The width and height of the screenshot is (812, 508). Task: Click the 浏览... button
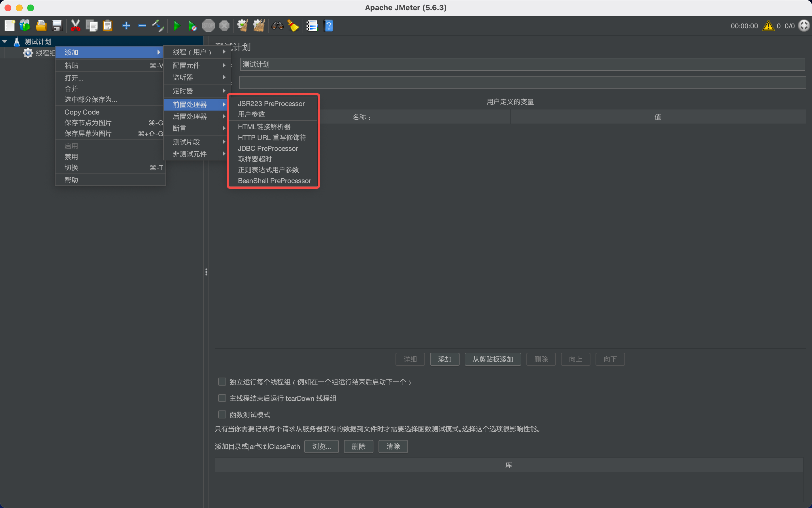coord(321,446)
